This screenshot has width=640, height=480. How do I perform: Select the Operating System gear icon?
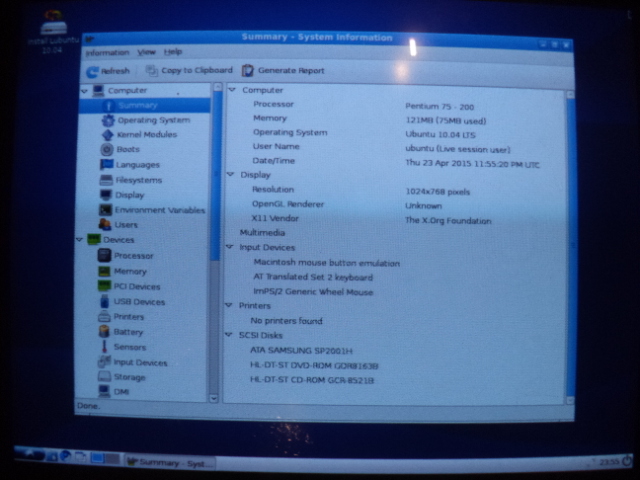[110, 120]
